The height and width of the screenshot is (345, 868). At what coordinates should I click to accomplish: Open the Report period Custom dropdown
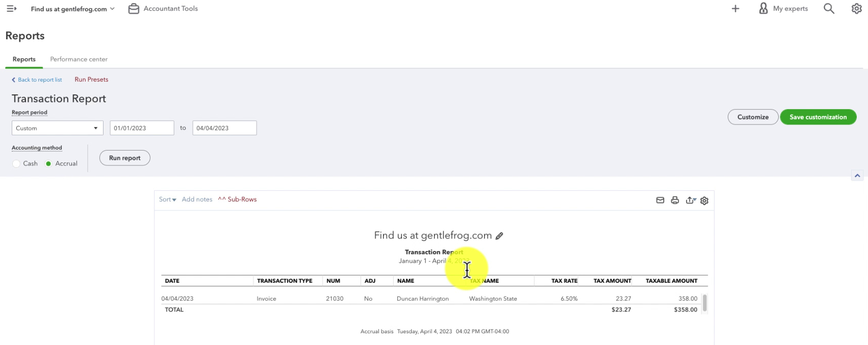click(58, 128)
